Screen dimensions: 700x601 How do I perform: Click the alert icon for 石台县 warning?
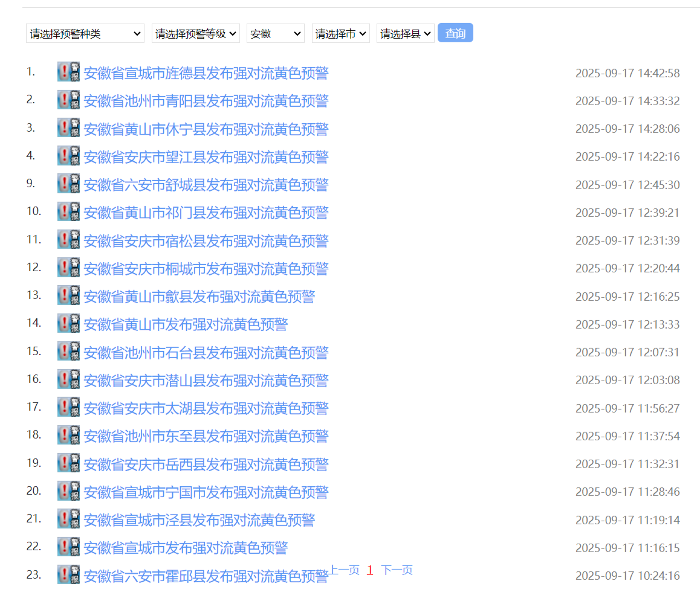[68, 351]
